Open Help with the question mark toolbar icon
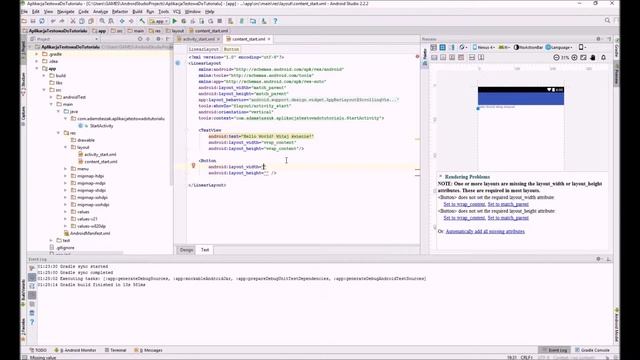640x360 pixels. click(275, 21)
